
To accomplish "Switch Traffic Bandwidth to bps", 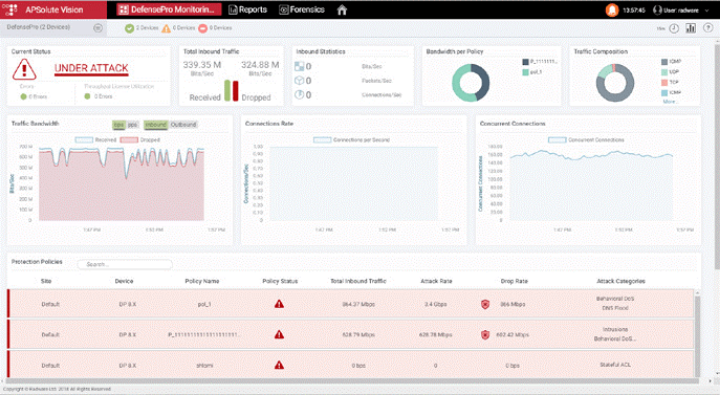I will pyautogui.click(x=119, y=124).
